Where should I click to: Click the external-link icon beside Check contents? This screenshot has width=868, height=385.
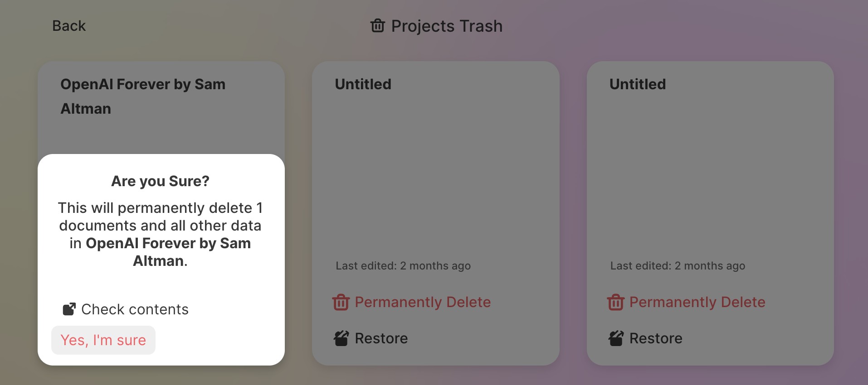click(69, 309)
